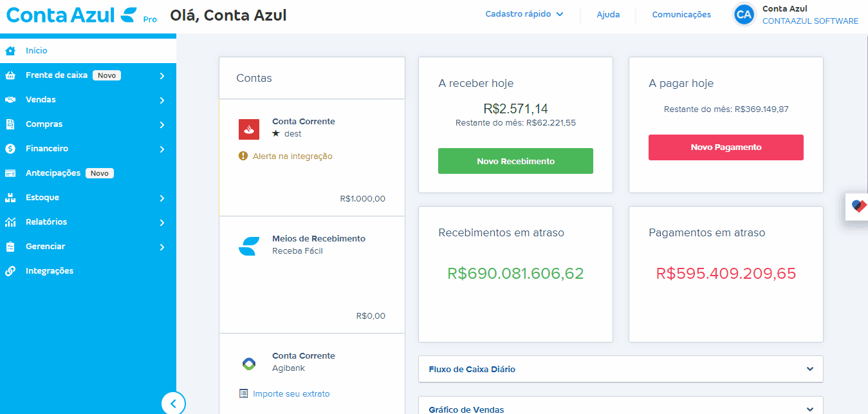Open the floating heart widget on right edge

858,207
